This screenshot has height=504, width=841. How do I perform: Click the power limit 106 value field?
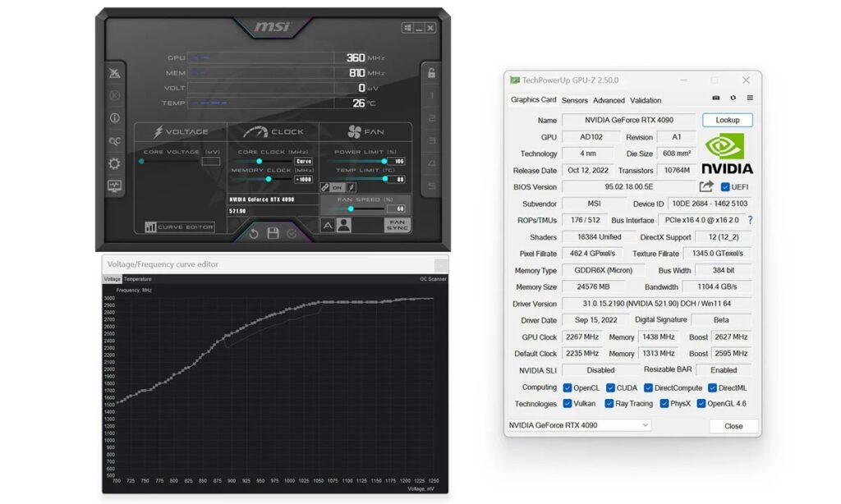click(x=397, y=161)
